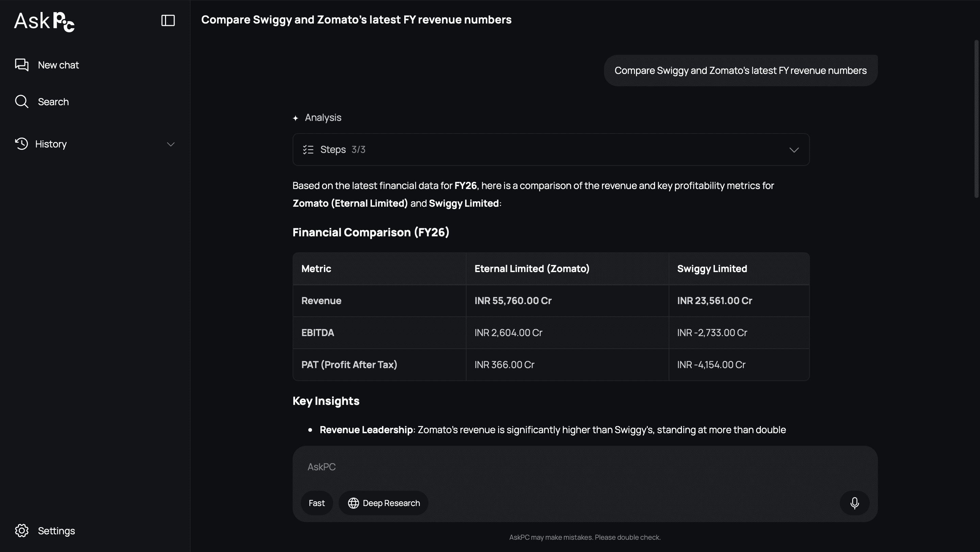Click the Zomato (Eternal Limited) bold text
Viewport: 980px width, 552px height.
pyautogui.click(x=350, y=203)
